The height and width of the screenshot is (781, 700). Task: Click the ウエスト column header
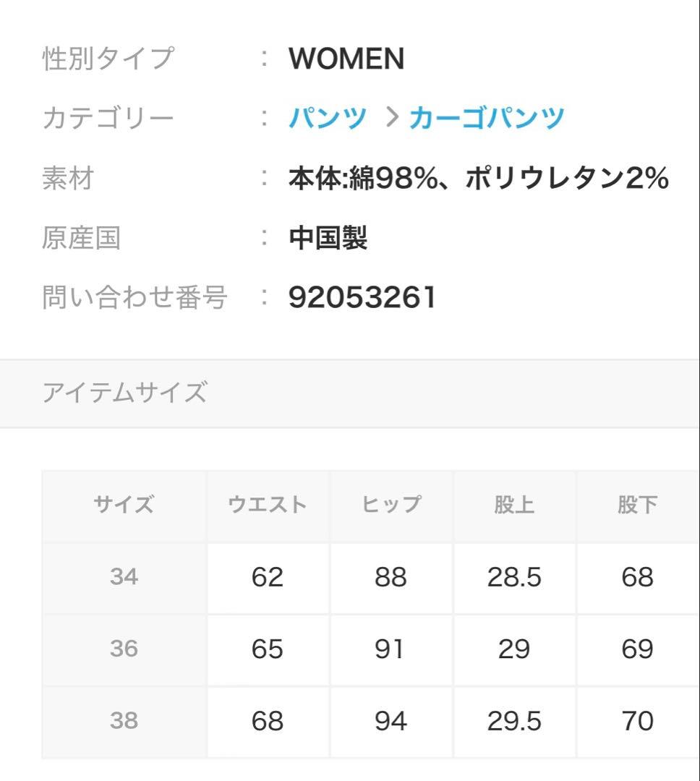pyautogui.click(x=268, y=505)
